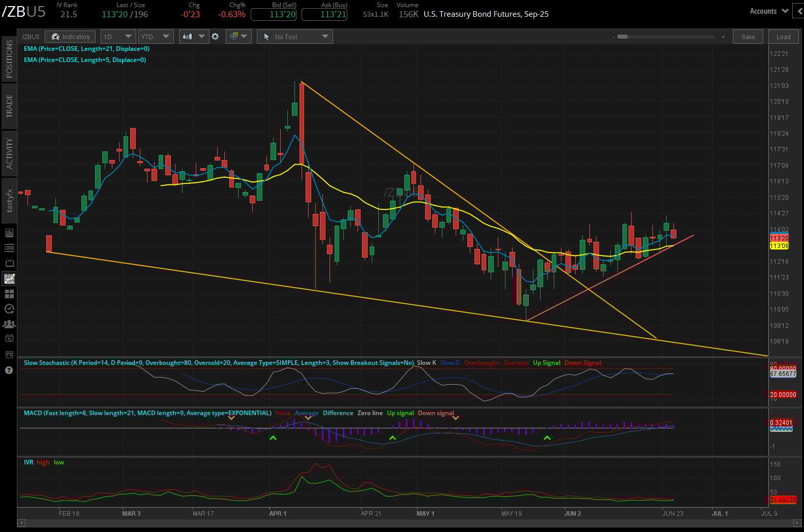
Task: Click zoom in plus on chart zoom slider
Action: 723,37
